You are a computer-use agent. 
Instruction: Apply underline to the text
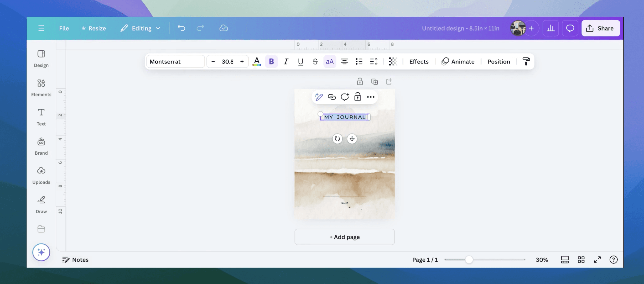pos(300,62)
